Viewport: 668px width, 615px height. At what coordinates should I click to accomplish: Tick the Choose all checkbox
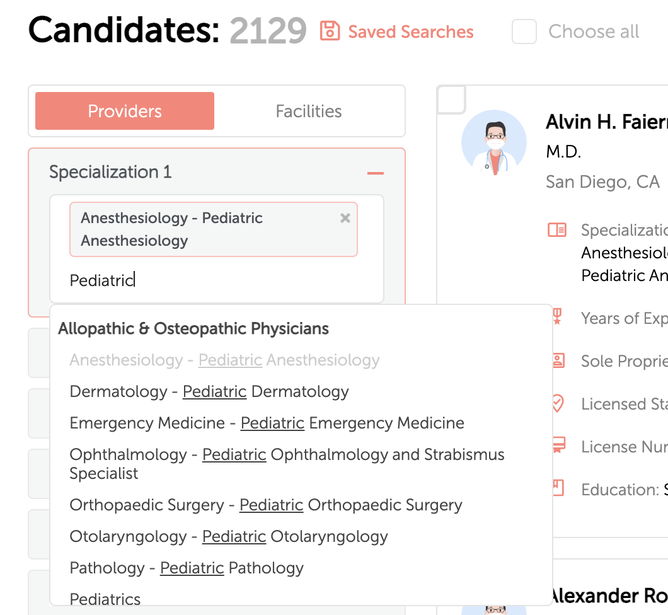tap(524, 32)
